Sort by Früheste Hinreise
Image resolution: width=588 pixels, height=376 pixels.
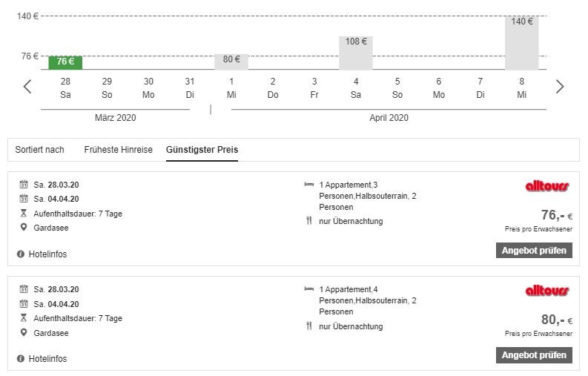click(x=118, y=150)
